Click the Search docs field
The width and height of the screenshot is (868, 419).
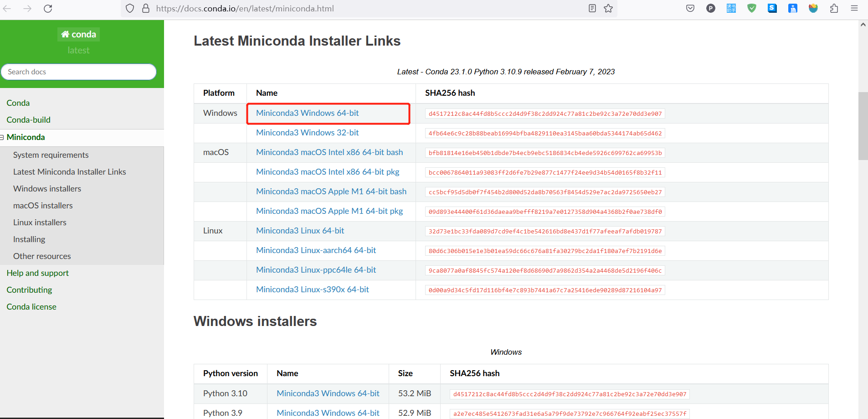click(x=78, y=72)
